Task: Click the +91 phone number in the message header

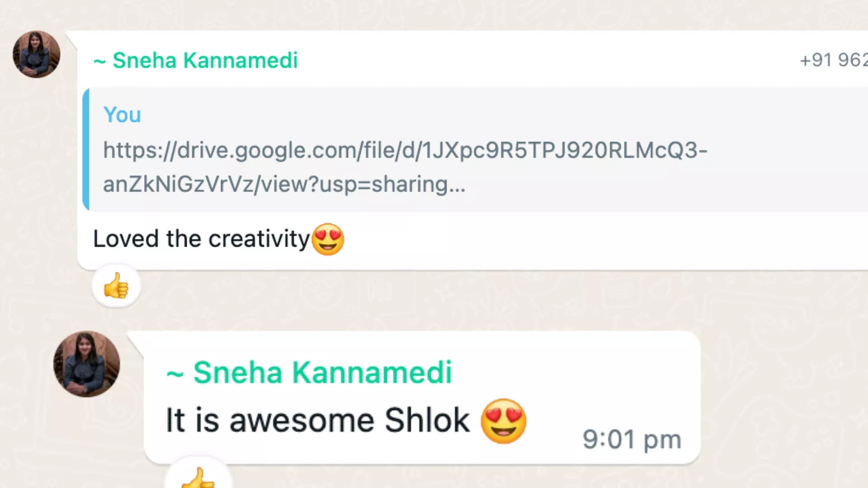Action: point(833,60)
